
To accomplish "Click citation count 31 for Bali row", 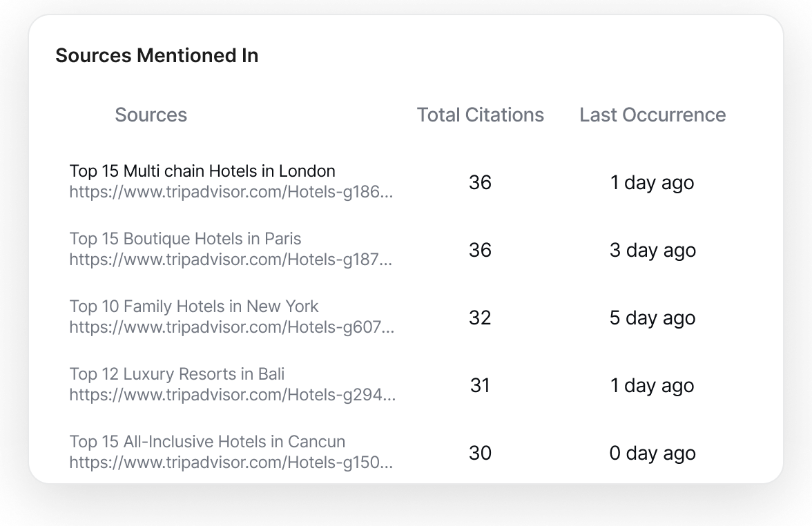I will coord(480,385).
